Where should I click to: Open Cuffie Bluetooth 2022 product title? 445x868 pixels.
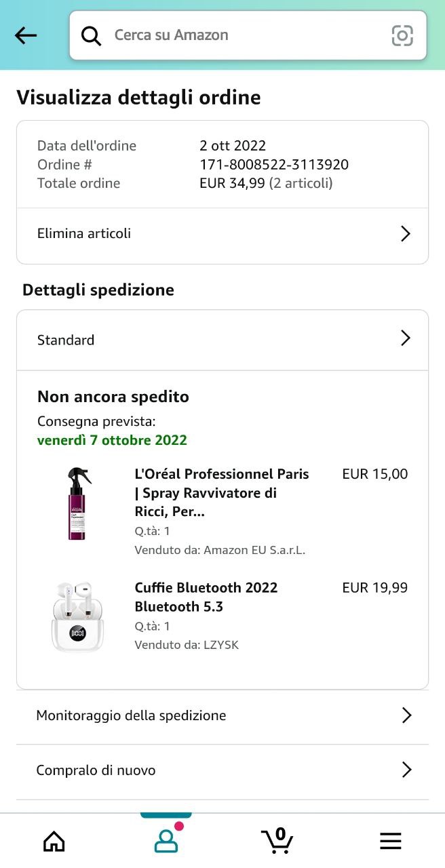tap(206, 597)
